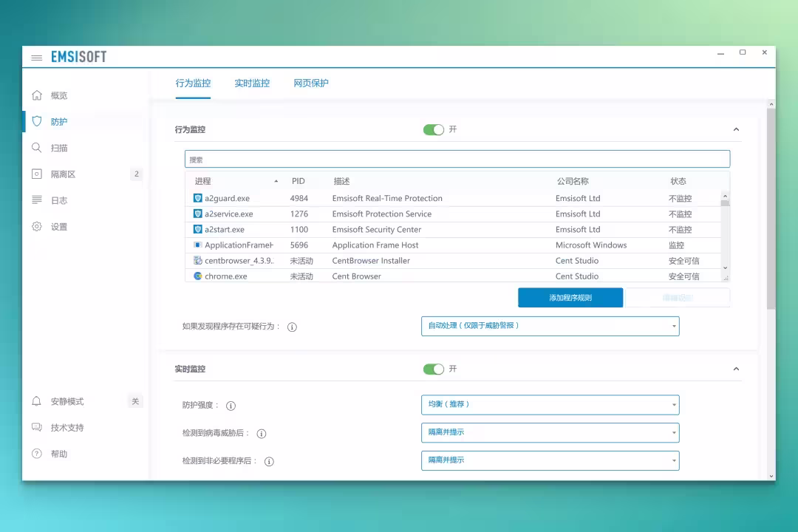This screenshot has height=532, width=798.
Task: Open the 概览 overview home icon
Action: [37, 95]
